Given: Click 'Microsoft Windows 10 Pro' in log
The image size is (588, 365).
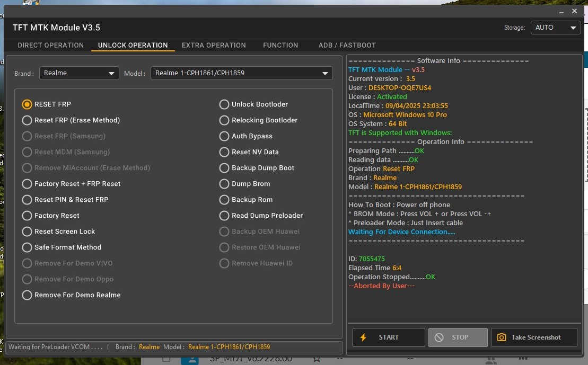Looking at the screenshot, I should (405, 115).
